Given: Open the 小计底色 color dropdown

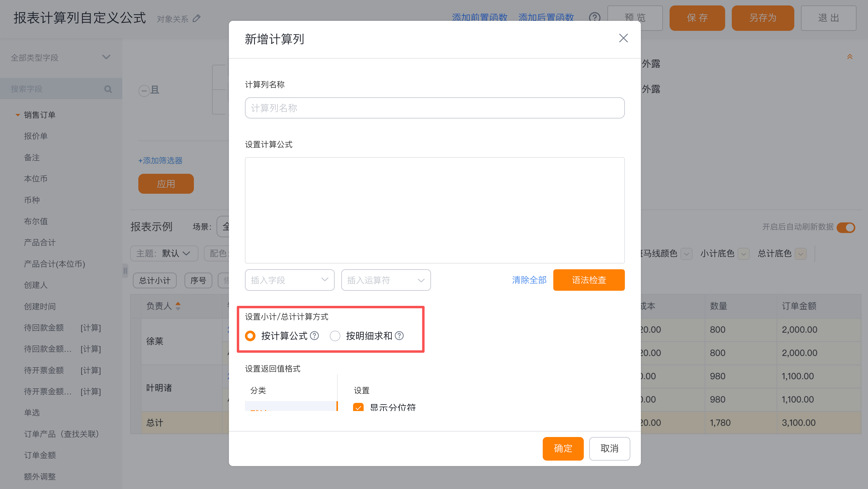Looking at the screenshot, I should tap(743, 254).
